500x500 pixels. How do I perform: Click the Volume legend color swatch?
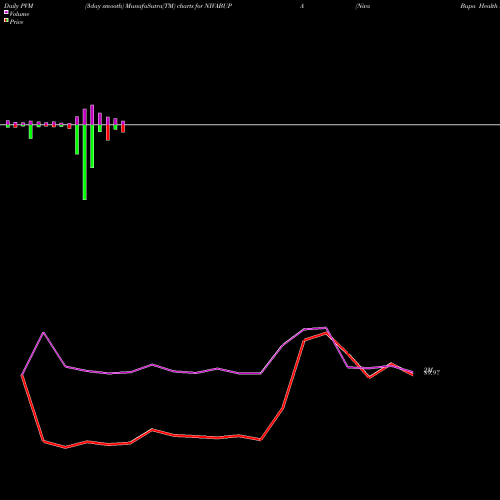(x=6, y=12)
